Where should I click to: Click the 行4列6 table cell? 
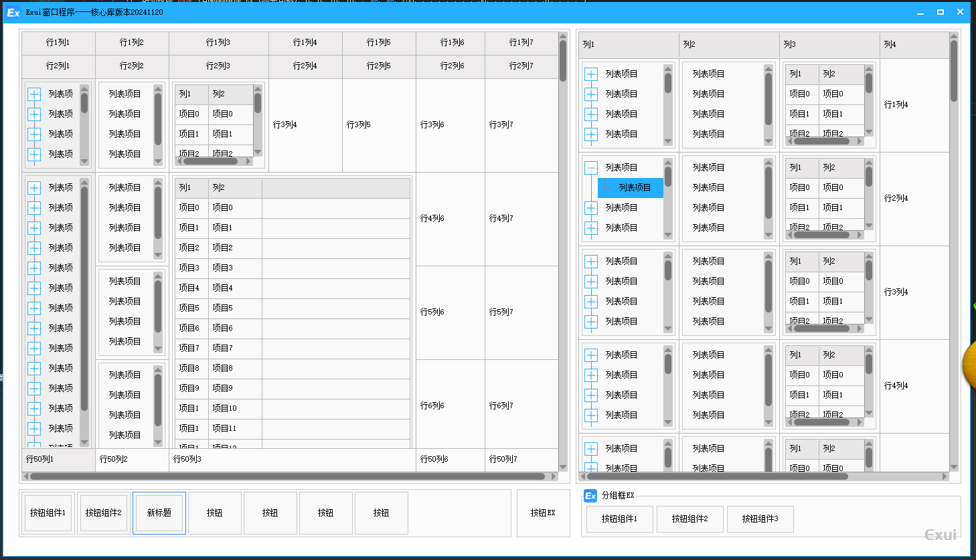(x=451, y=219)
